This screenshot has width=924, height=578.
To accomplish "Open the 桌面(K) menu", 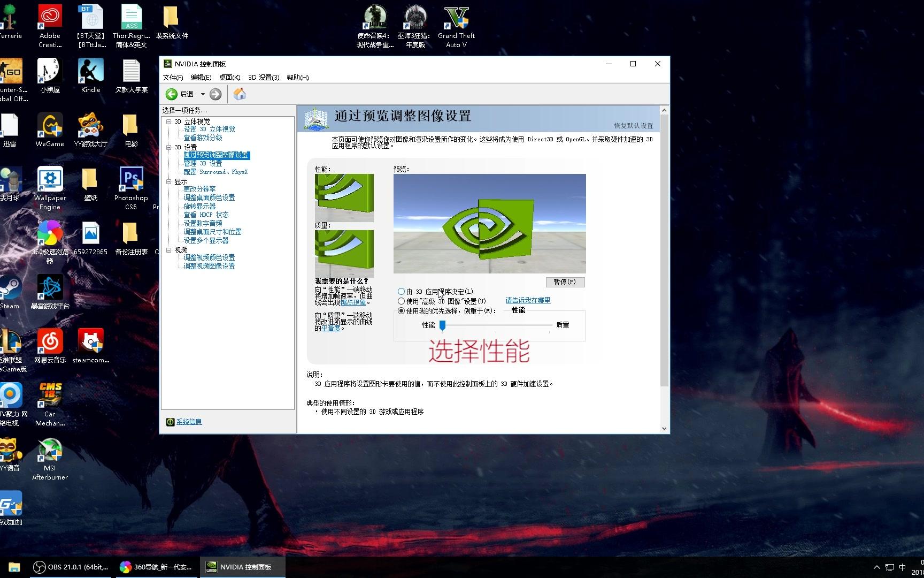I will (230, 78).
